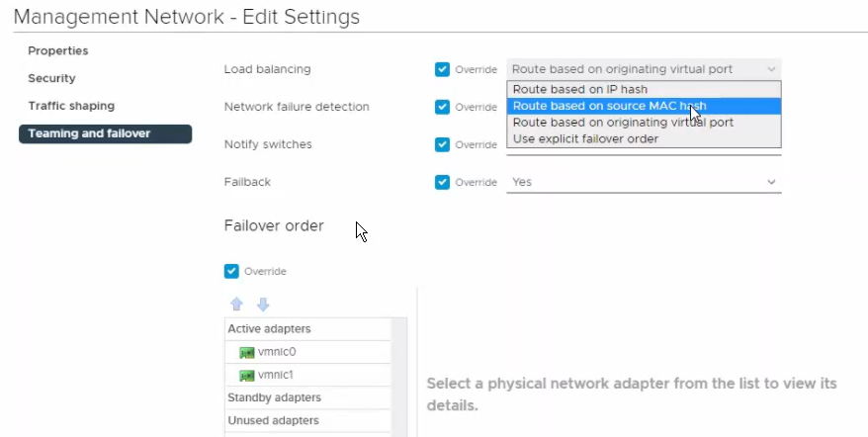Open the Failback Yes dropdown

pos(644,182)
